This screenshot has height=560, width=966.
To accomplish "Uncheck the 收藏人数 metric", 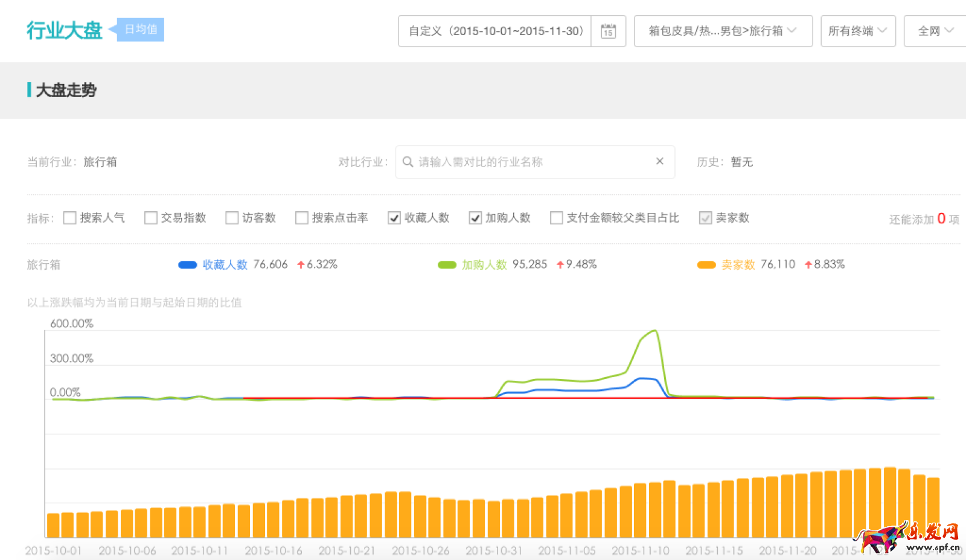I will coord(395,218).
